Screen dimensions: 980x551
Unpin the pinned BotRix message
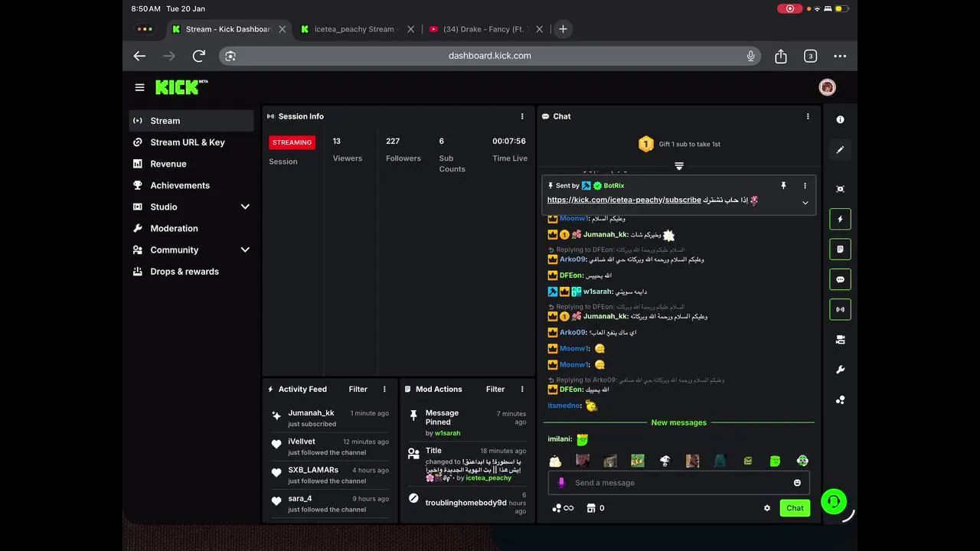click(x=783, y=186)
